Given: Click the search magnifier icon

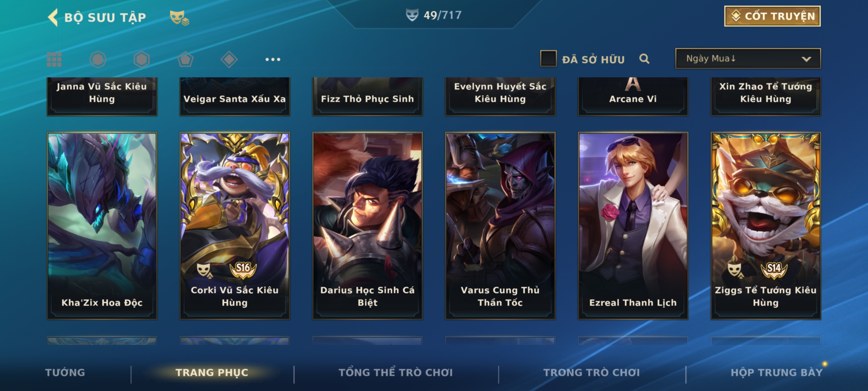Looking at the screenshot, I should [644, 59].
